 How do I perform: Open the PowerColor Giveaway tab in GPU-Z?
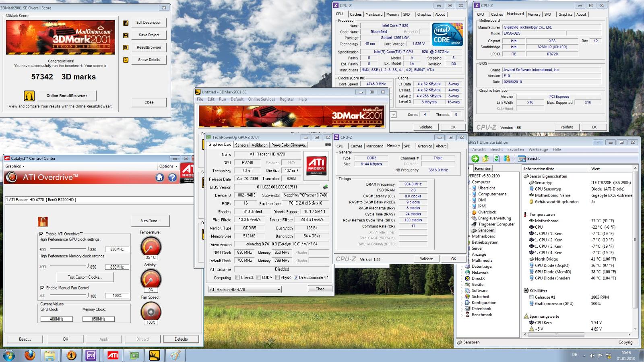289,145
